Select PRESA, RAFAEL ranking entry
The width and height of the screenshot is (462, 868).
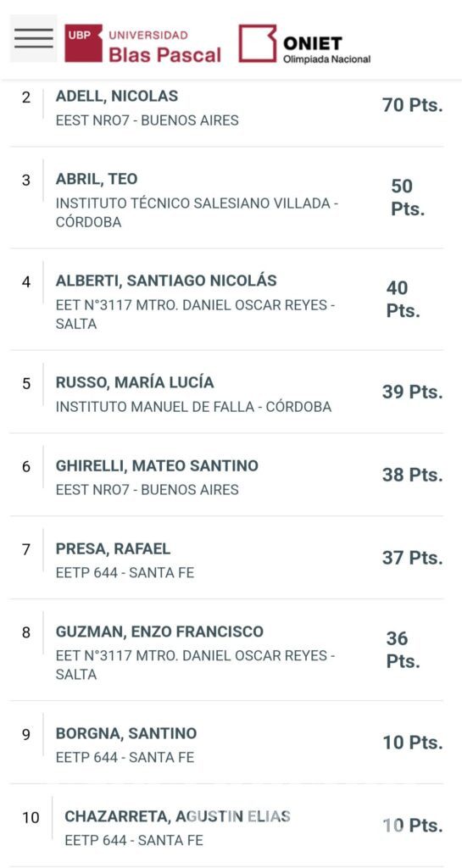[226, 559]
